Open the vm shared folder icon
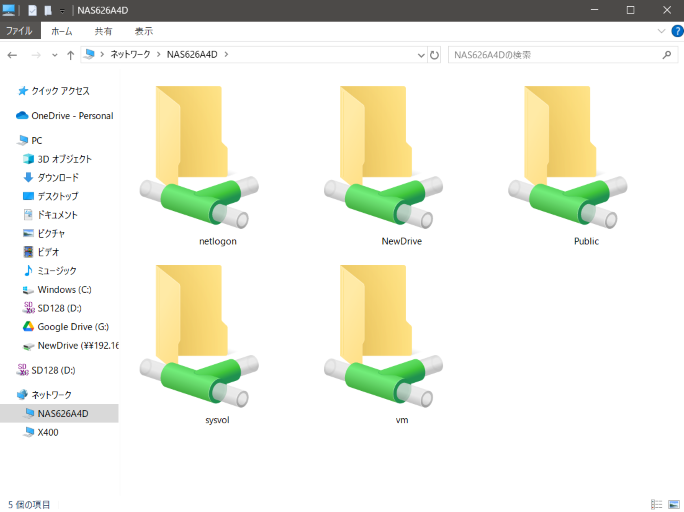This screenshot has height=512, width=684. click(383, 336)
